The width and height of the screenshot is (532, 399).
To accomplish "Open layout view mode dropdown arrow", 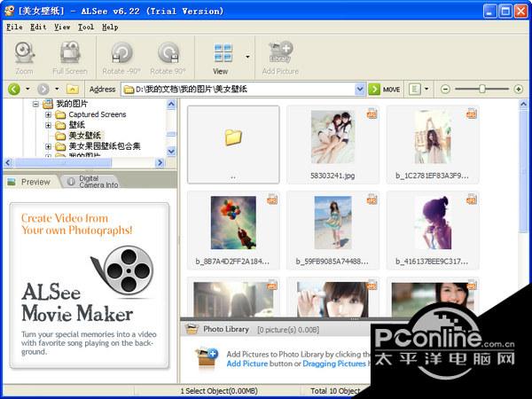I will tap(426, 89).
